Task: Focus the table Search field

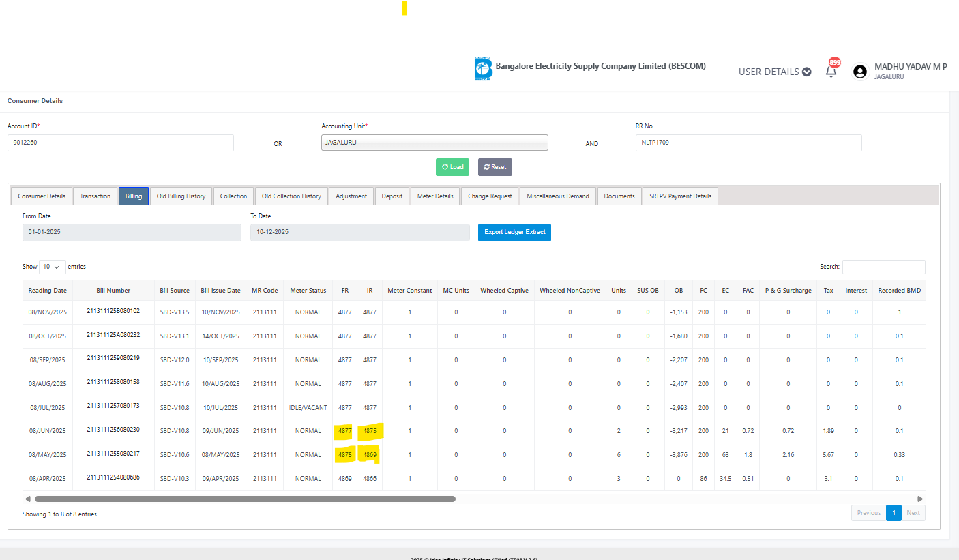Action: [x=883, y=267]
